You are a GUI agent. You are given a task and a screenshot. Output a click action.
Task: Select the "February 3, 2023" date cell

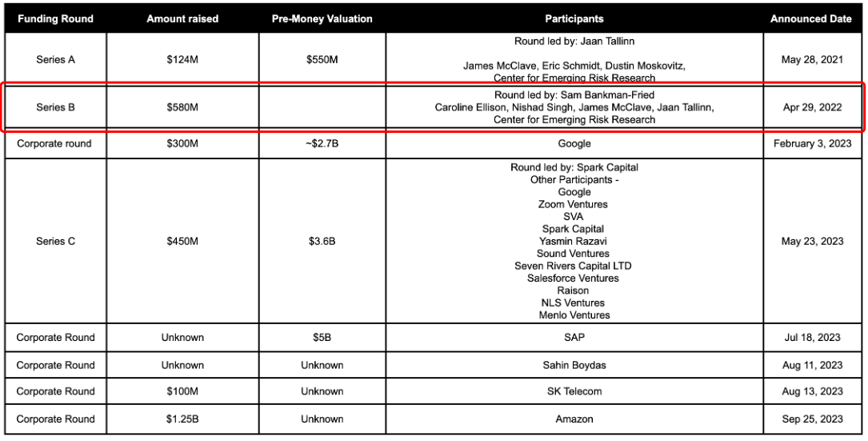tap(811, 144)
